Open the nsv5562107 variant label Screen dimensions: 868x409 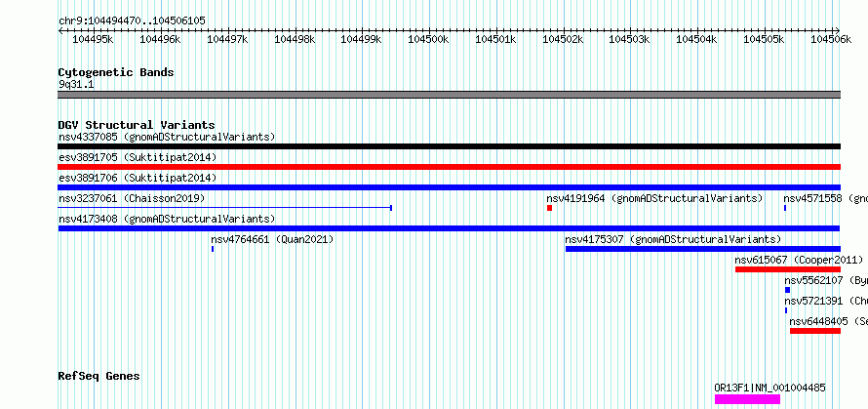(826, 280)
